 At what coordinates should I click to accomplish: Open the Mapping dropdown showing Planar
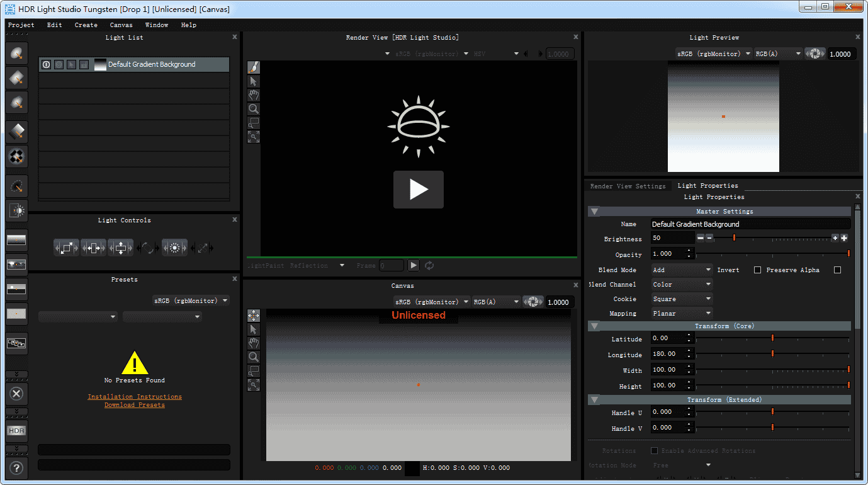pos(681,313)
